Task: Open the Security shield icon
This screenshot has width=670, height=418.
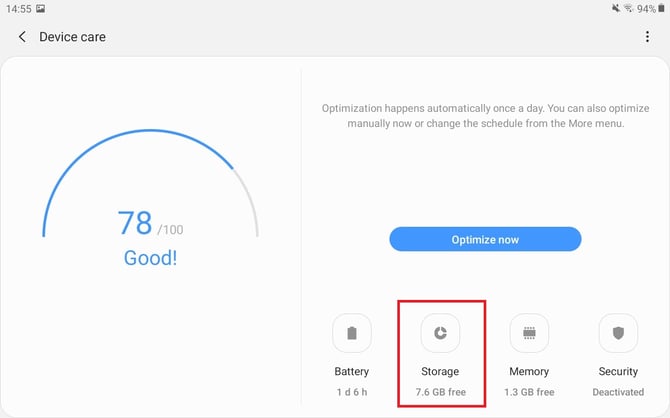Action: [618, 333]
